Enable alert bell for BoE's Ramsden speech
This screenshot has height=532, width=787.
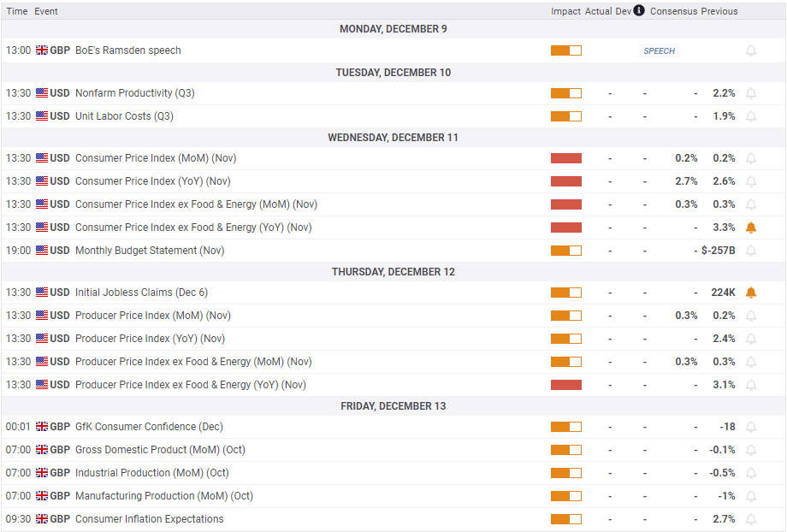(751, 51)
